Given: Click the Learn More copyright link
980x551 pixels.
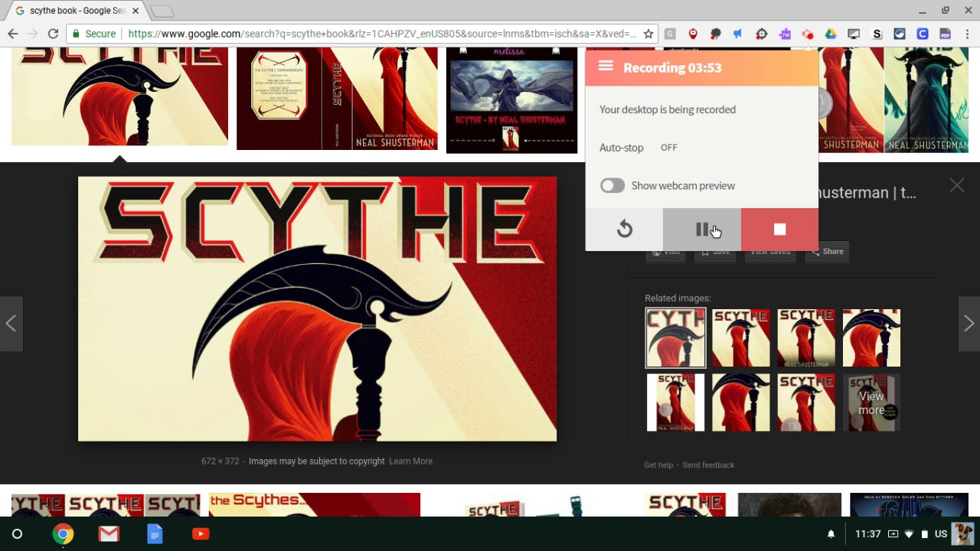Looking at the screenshot, I should 410,461.
